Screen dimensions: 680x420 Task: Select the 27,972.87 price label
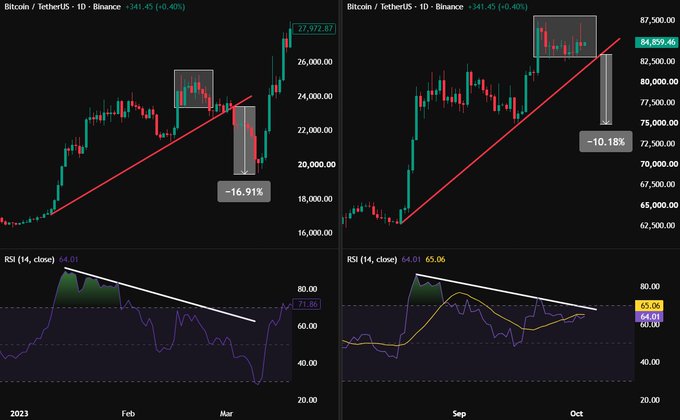315,29
